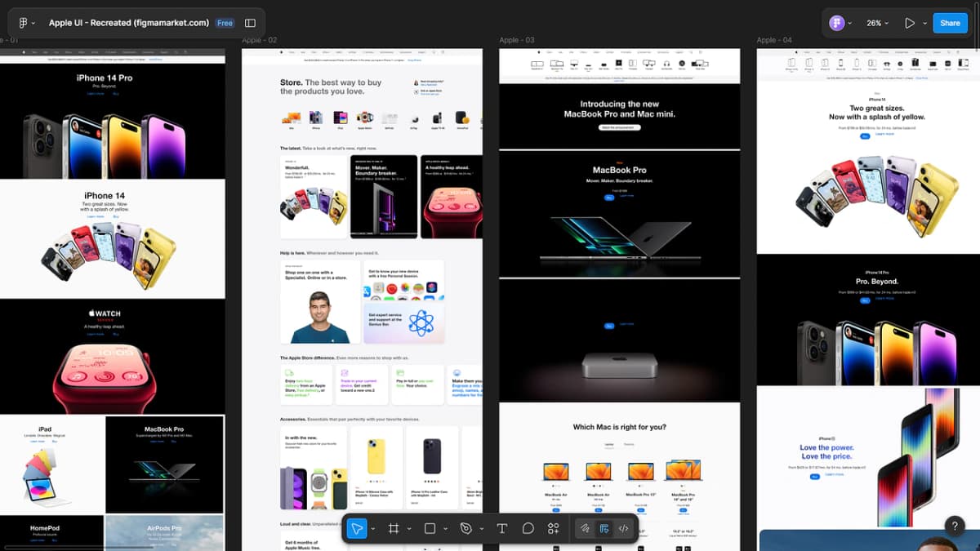Viewport: 980px width, 551px height.
Task: Switch to Dev Mode code toggle
Action: (623, 528)
